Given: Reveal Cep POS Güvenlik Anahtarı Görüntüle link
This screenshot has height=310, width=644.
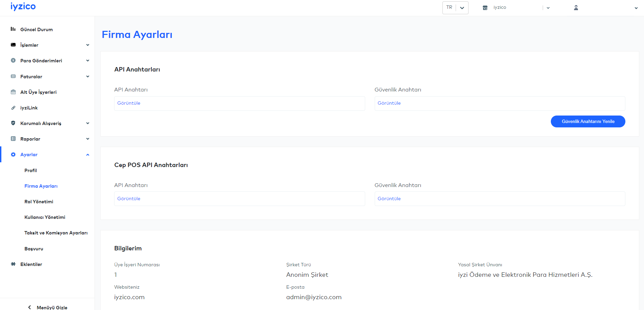Looking at the screenshot, I should point(389,199).
